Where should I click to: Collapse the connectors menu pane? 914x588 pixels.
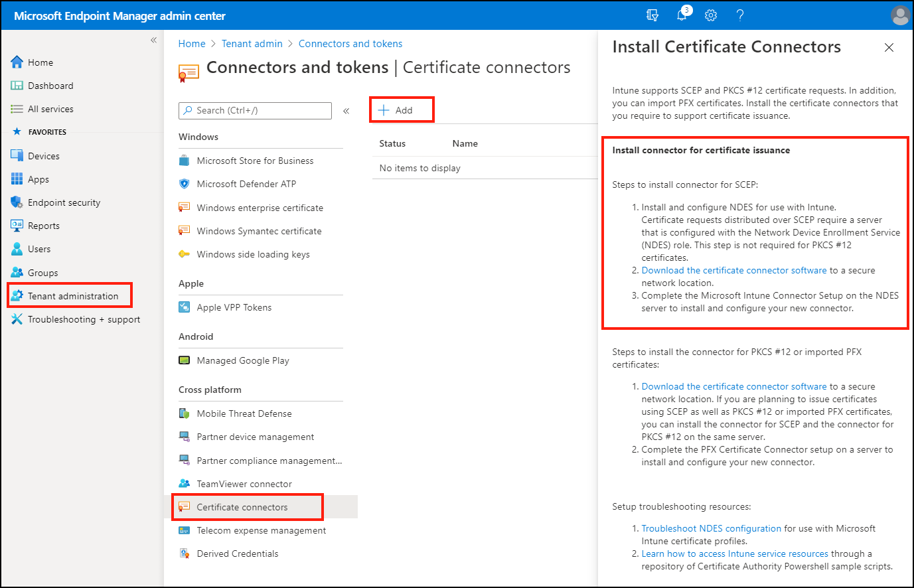point(346,111)
